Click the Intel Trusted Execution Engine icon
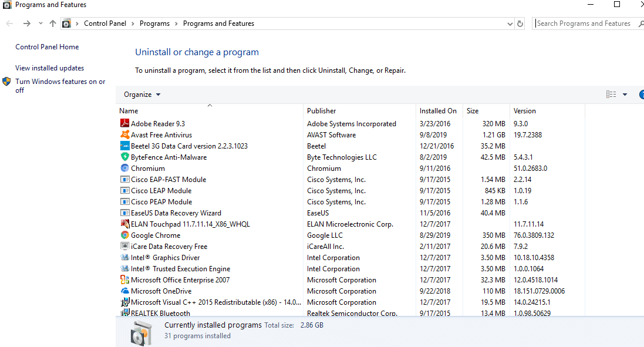Image resolution: width=644 pixels, height=347 pixels. pos(124,268)
